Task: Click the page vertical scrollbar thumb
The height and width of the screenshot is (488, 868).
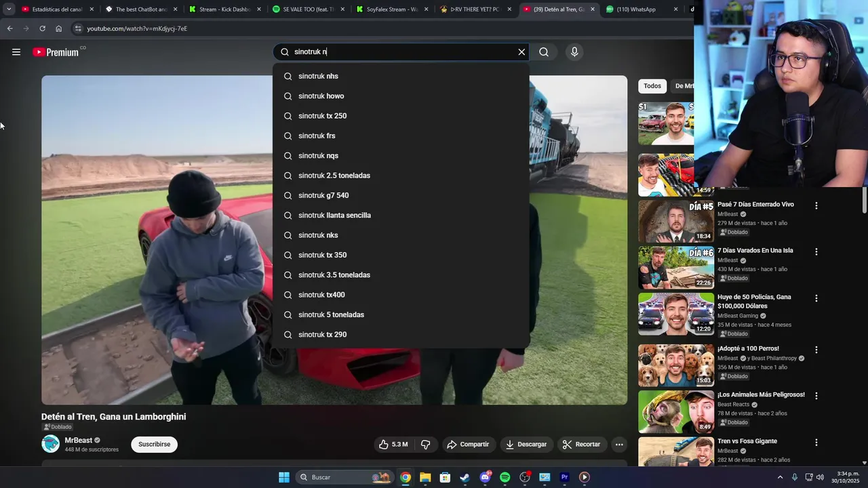Action: (865, 200)
